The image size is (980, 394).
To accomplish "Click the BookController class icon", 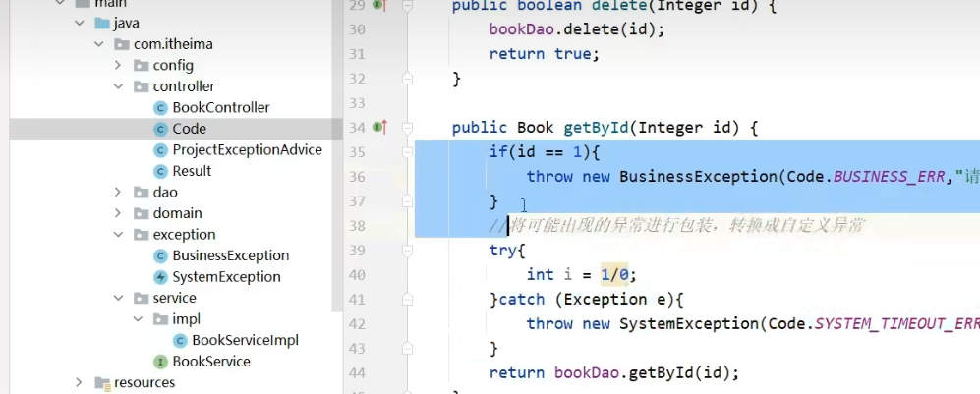I will (x=161, y=108).
